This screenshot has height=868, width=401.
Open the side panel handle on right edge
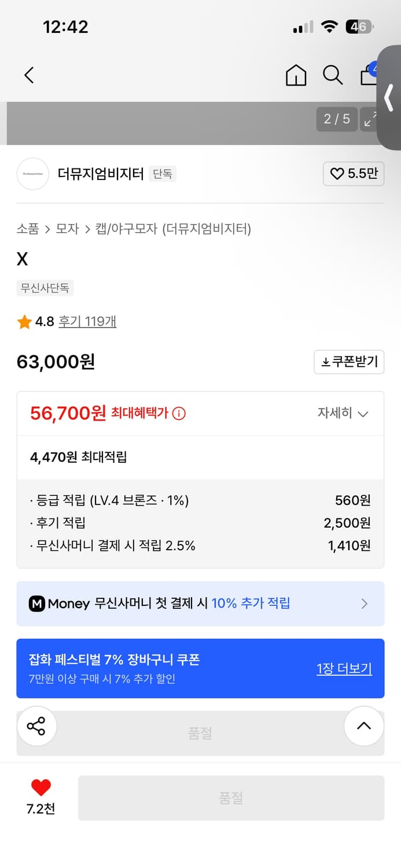point(390,98)
